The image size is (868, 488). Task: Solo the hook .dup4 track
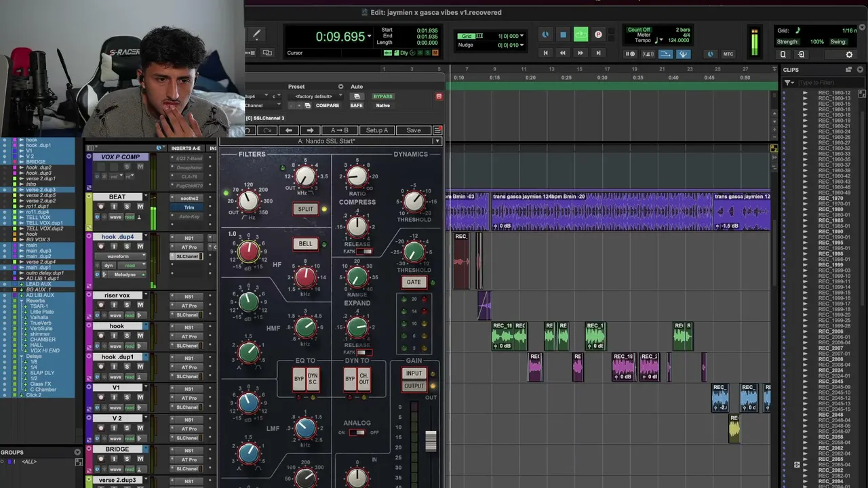[126, 247]
